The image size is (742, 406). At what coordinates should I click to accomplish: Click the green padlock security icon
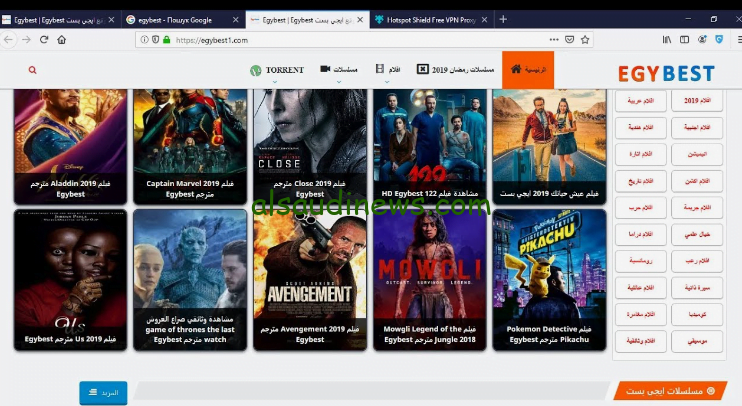tap(166, 40)
